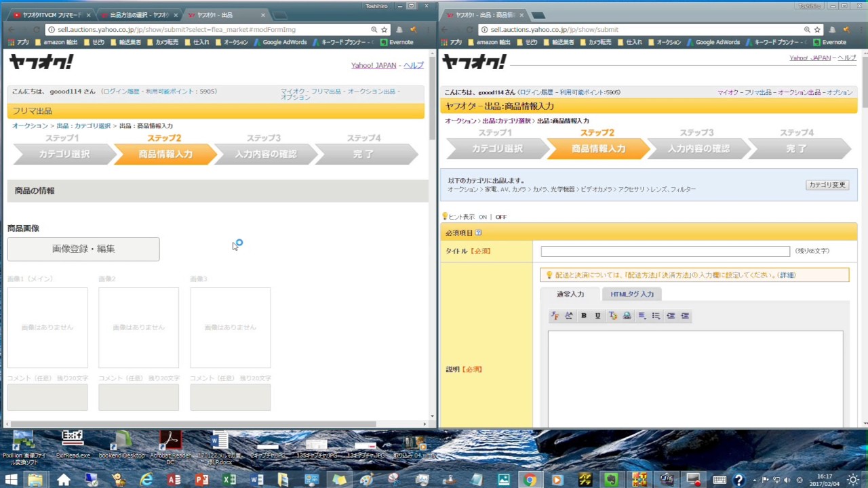
Task: Click the 詳細 link in the shipping notice
Action: pyautogui.click(x=787, y=275)
